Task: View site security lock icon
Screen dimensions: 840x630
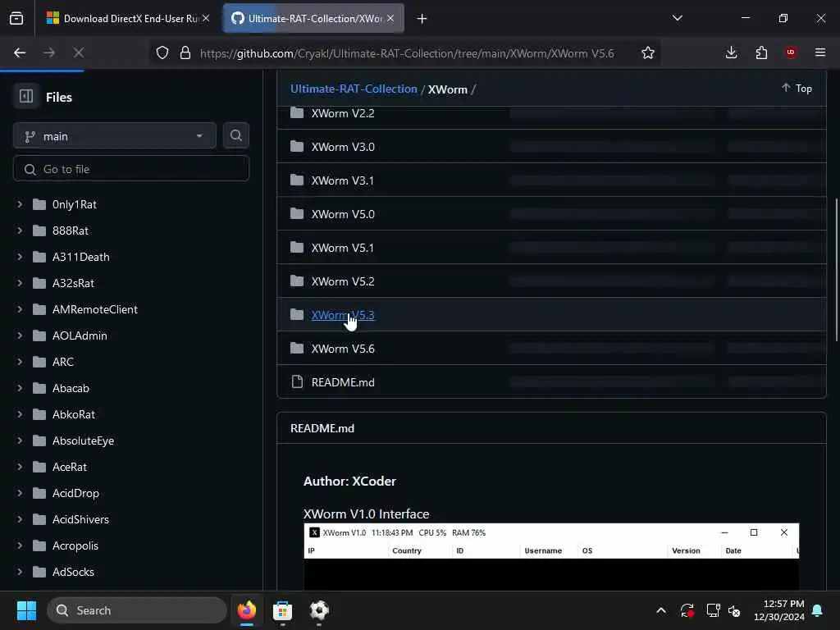Action: tap(185, 52)
